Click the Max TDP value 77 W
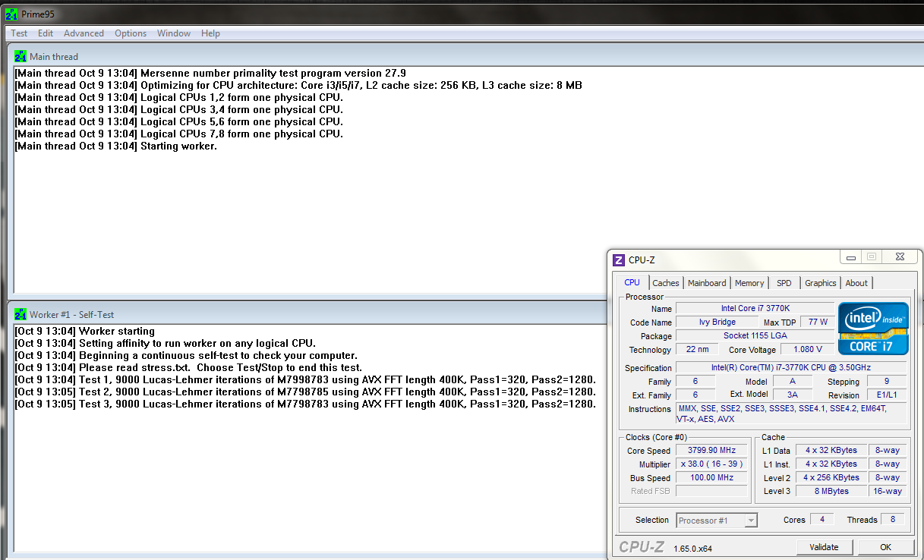Viewport: 924px width, 560px height. 818,322
